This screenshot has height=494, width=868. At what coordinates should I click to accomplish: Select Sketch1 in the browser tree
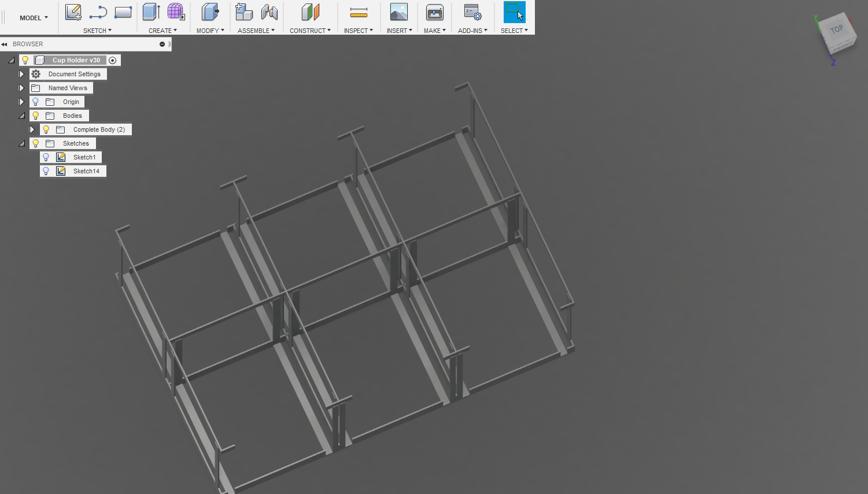[x=84, y=157]
